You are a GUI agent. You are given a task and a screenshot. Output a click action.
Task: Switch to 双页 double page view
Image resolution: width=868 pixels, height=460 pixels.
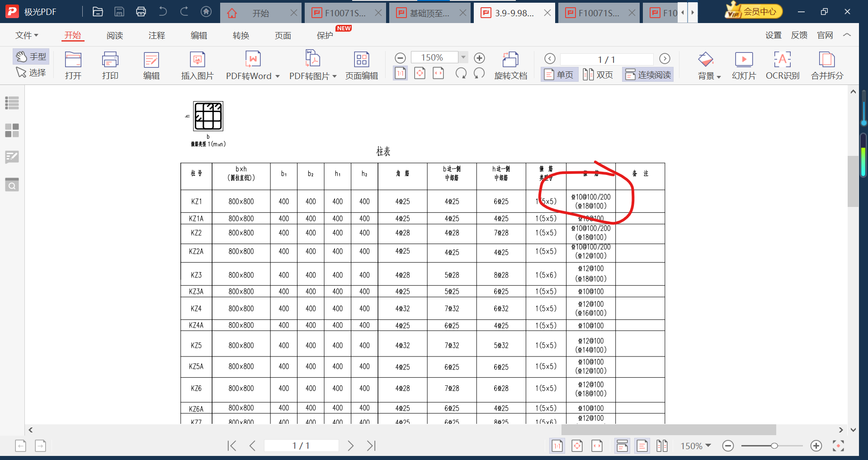pyautogui.click(x=598, y=75)
